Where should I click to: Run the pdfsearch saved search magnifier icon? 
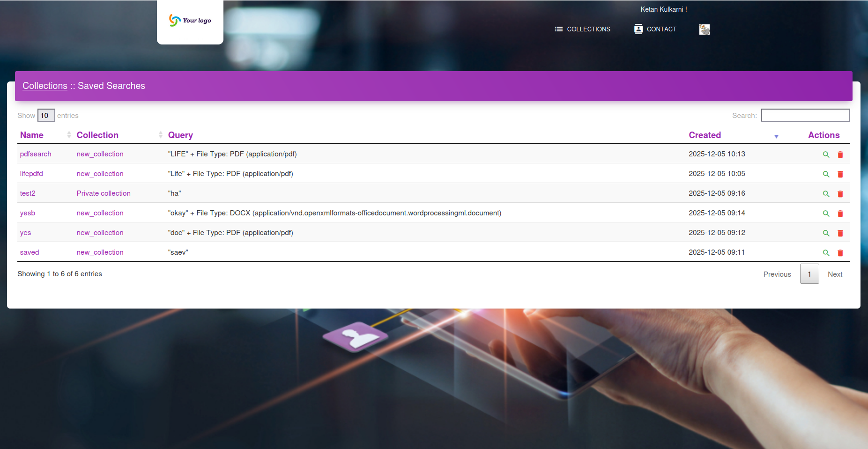coord(826,155)
